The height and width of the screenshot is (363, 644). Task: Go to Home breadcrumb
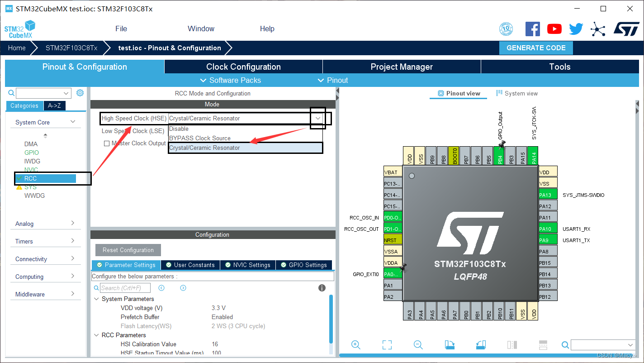click(17, 48)
